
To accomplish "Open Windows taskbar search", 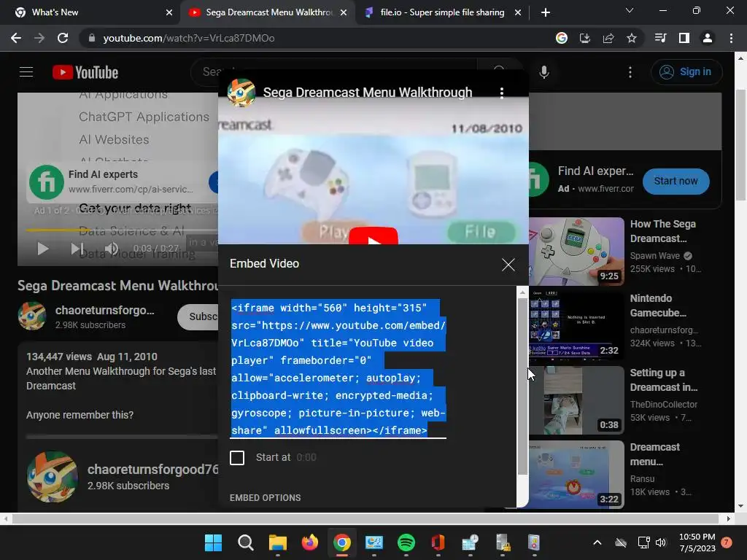I will point(245,542).
